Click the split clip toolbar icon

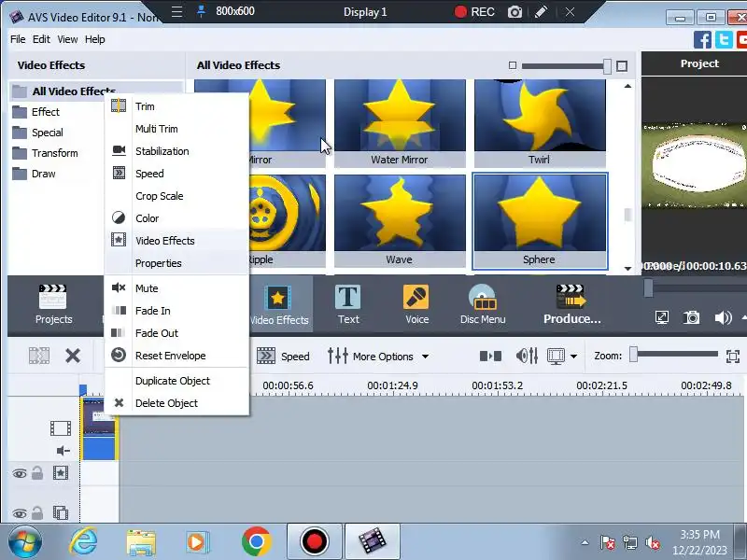(39, 356)
